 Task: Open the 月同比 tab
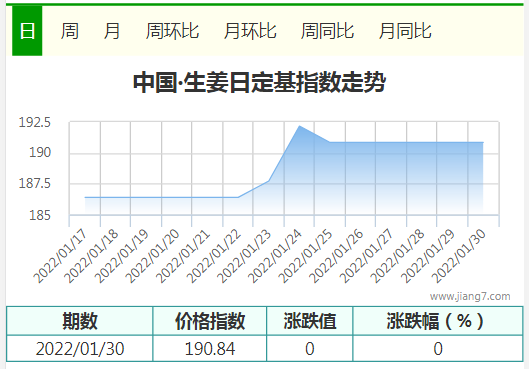point(405,31)
